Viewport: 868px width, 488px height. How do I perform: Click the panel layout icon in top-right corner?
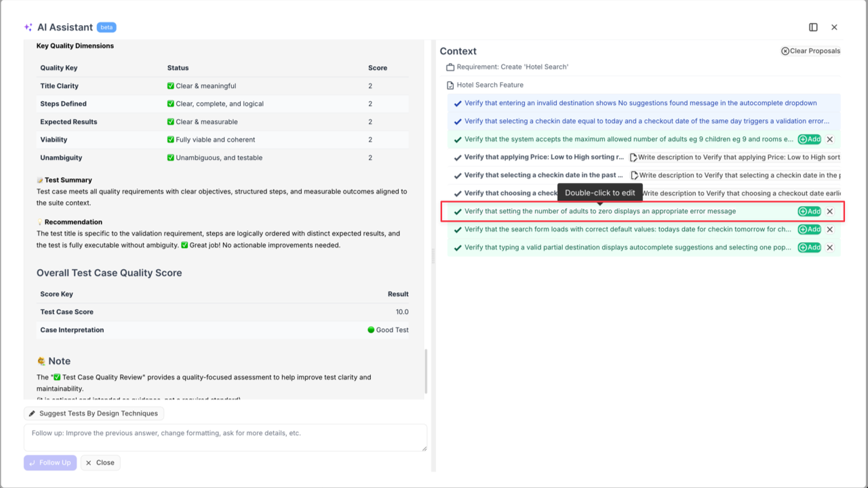[813, 27]
